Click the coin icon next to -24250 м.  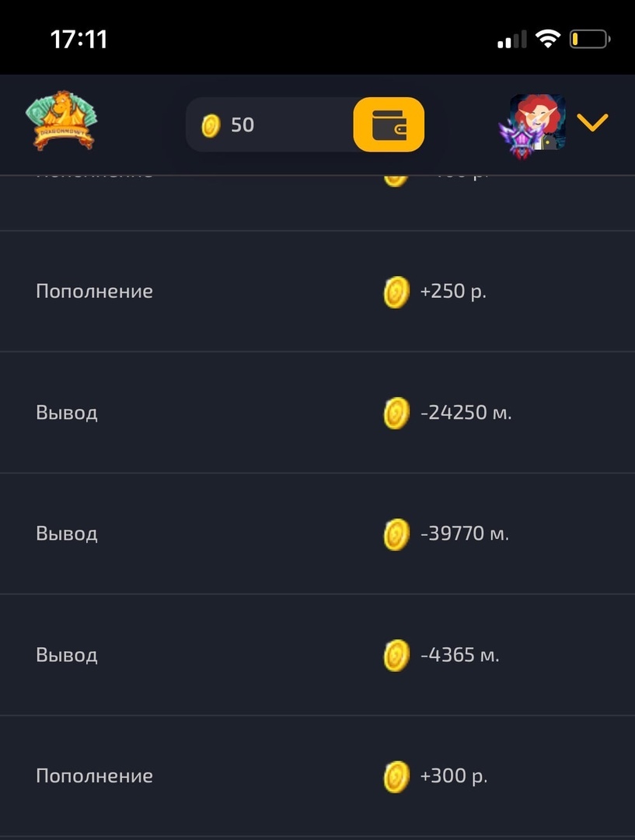(x=396, y=413)
